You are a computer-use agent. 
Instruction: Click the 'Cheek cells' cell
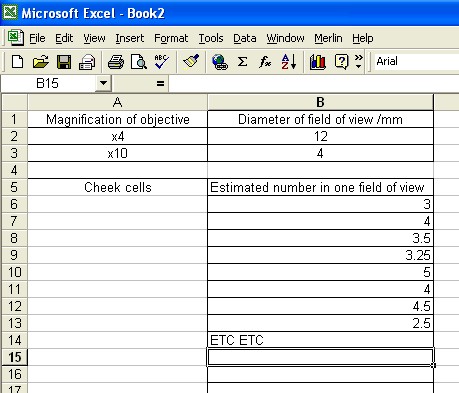tap(117, 187)
